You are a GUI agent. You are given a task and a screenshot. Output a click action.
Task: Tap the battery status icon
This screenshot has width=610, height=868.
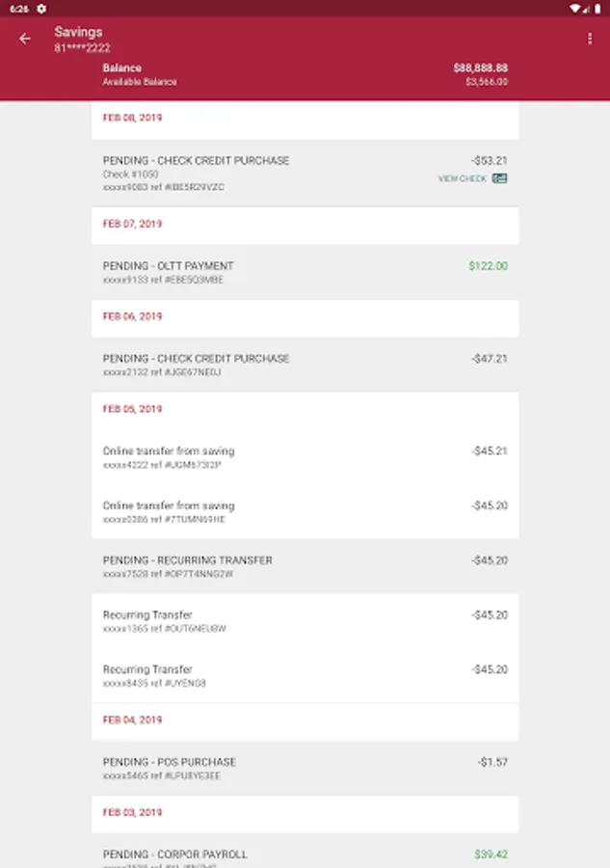tap(599, 8)
